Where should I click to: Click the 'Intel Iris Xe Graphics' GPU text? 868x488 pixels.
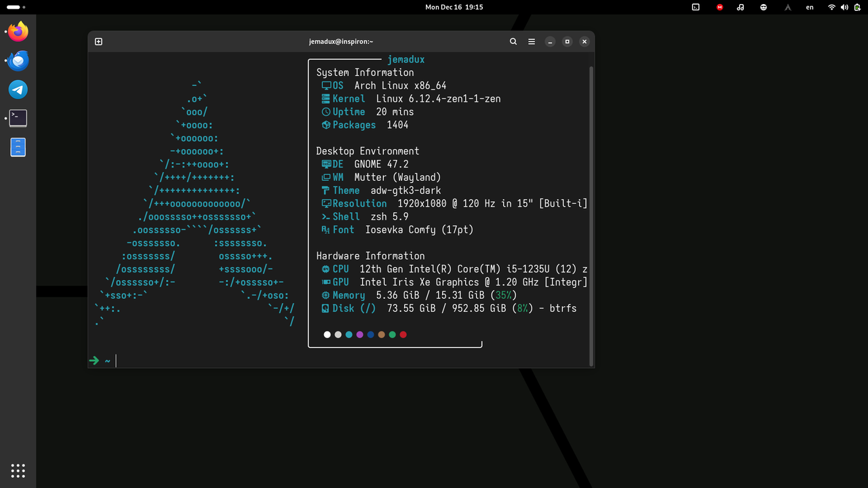(419, 283)
